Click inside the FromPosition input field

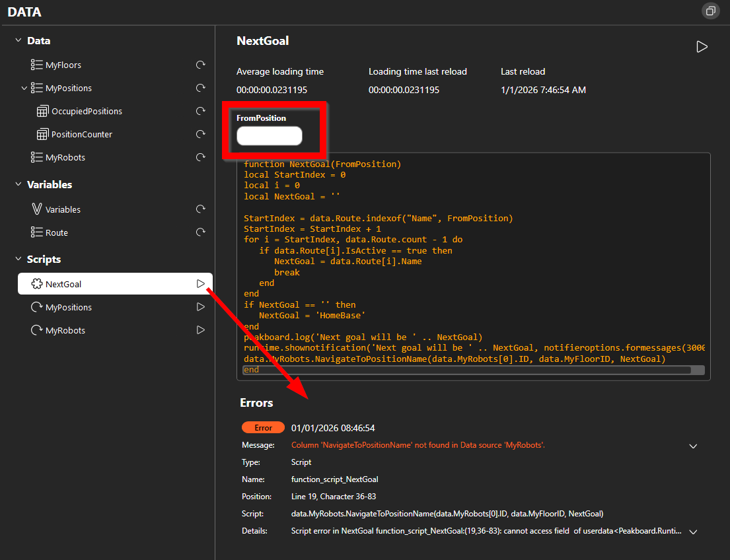269,135
